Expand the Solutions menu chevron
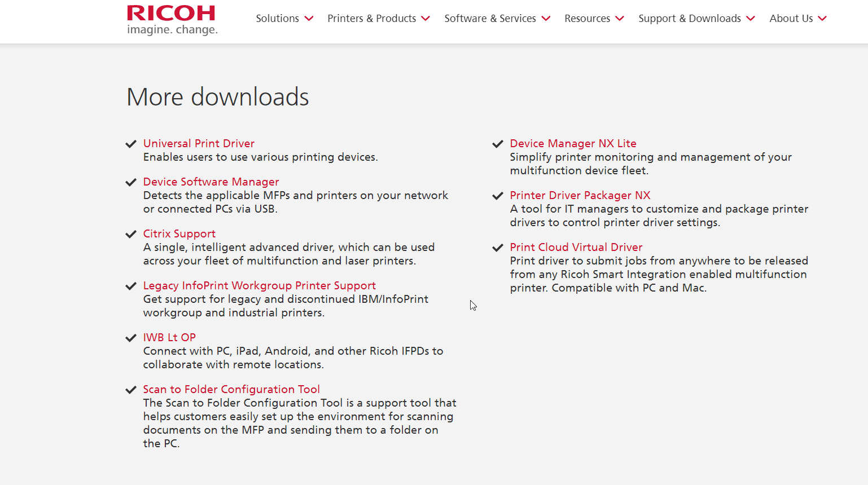 pyautogui.click(x=309, y=19)
